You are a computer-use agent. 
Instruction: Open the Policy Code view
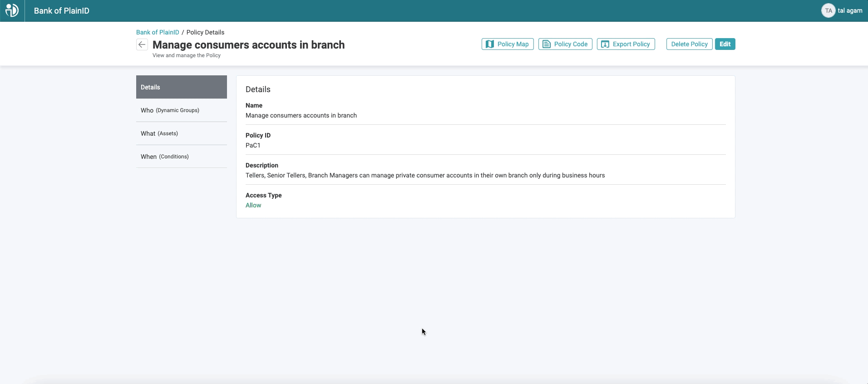click(x=565, y=44)
